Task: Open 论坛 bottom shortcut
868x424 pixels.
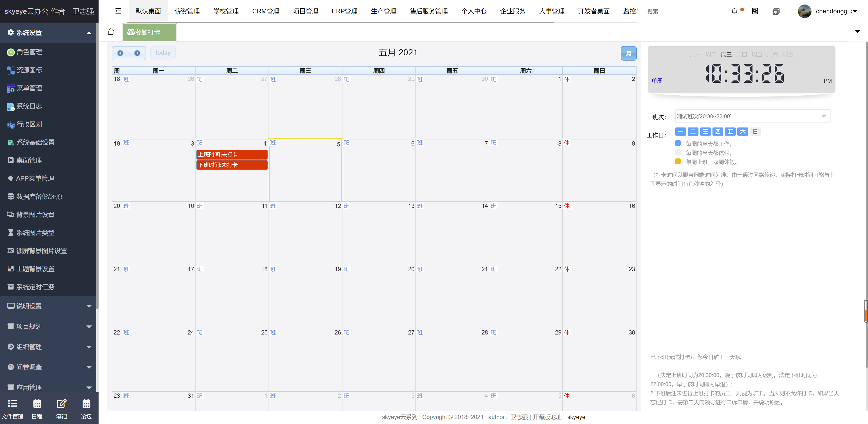Action: [86, 409]
